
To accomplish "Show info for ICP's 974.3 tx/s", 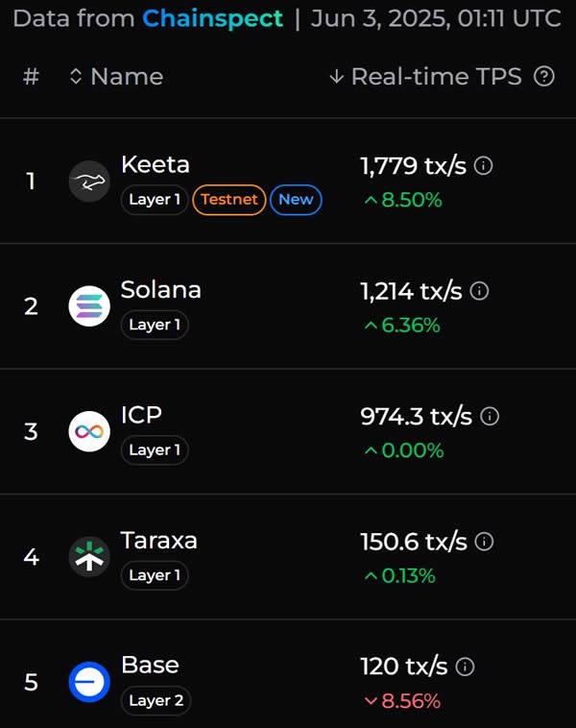I will pyautogui.click(x=490, y=416).
